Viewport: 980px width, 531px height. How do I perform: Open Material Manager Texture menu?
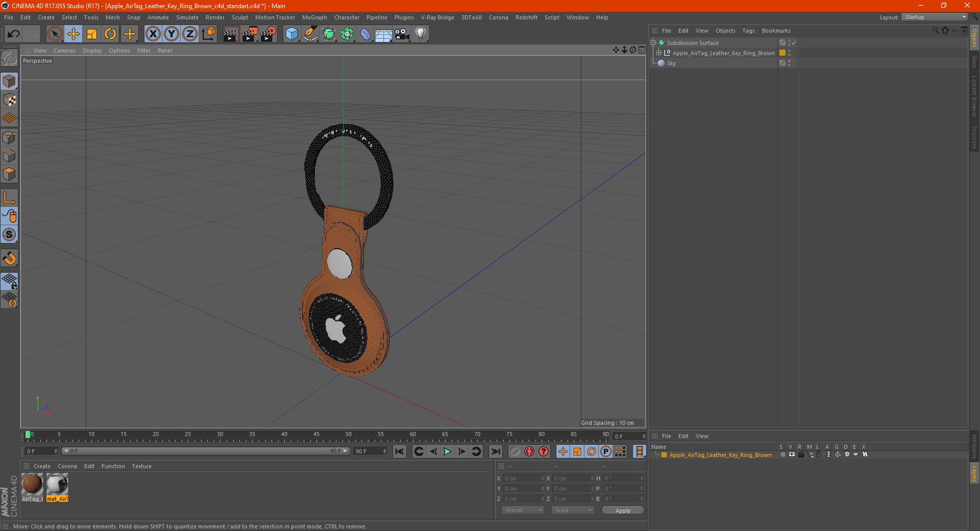click(x=141, y=466)
